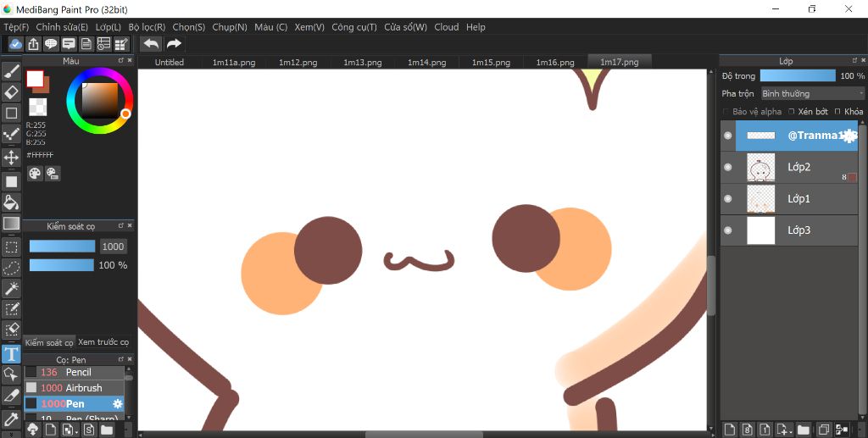The width and height of the screenshot is (868, 438).
Task: Click the cloud sync toolbar icon
Action: pyautogui.click(x=15, y=44)
